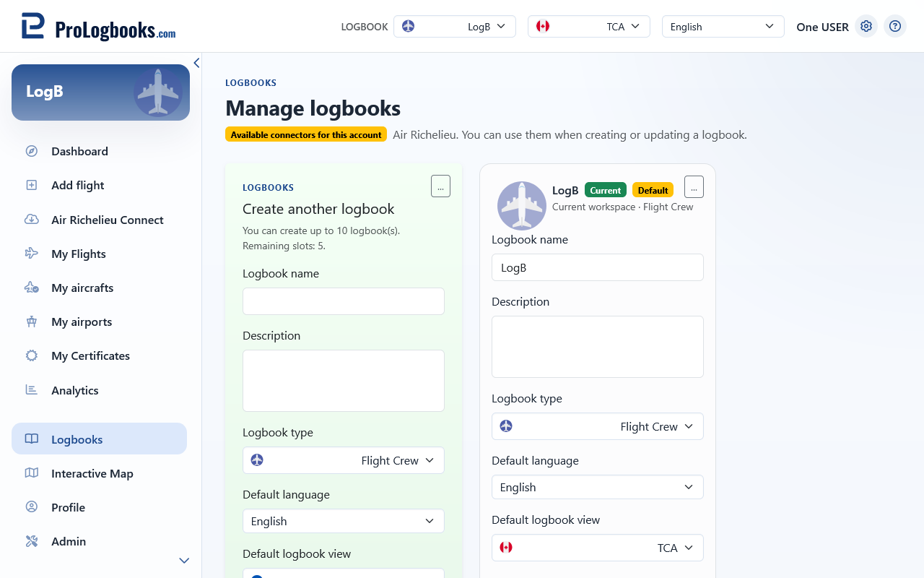Open Default language dropdown in create form
Image resolution: width=924 pixels, height=578 pixels.
(x=344, y=521)
